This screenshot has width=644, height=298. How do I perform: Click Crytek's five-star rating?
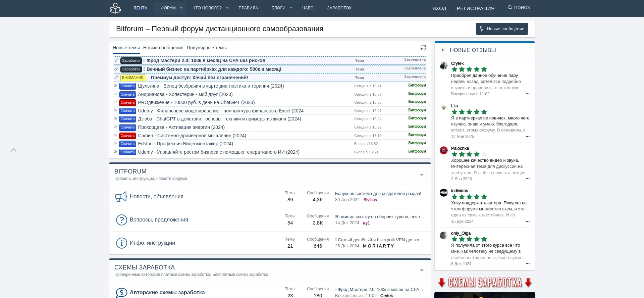click(x=469, y=69)
